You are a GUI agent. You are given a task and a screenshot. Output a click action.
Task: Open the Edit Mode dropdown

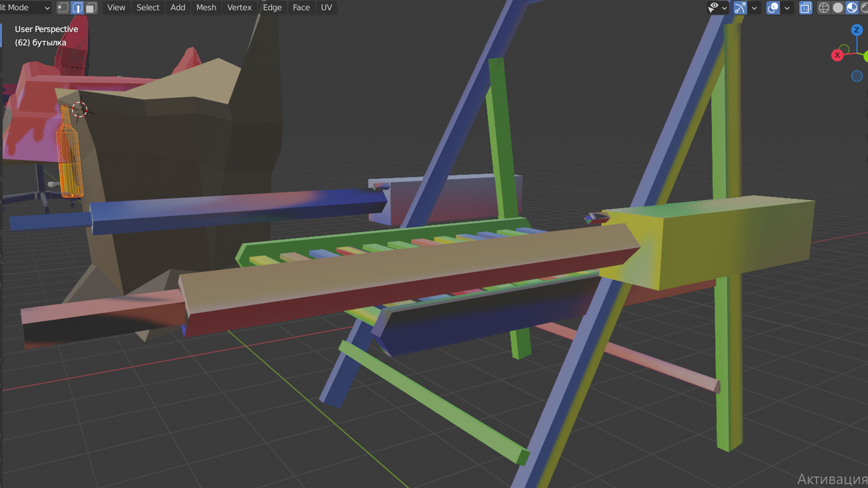click(25, 8)
